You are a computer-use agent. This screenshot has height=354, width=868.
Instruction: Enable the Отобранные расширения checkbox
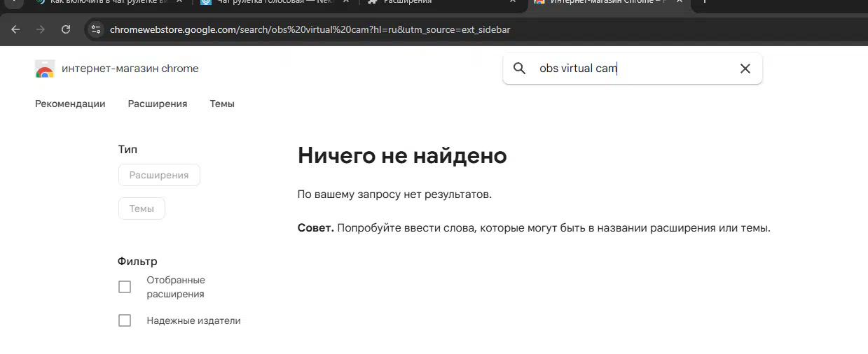point(125,287)
